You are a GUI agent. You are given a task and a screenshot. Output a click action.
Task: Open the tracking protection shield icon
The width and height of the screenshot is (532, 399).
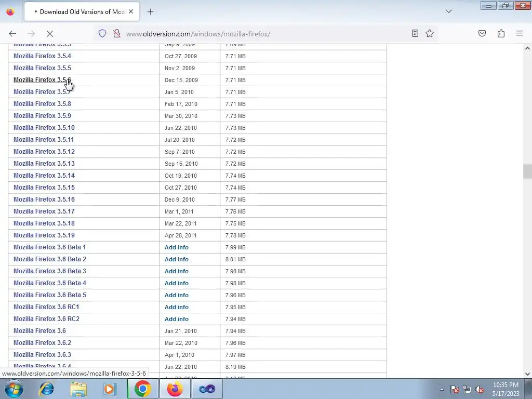click(102, 33)
